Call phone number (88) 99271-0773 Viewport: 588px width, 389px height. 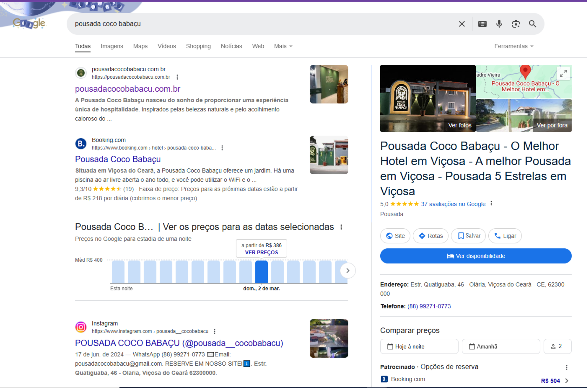429,307
